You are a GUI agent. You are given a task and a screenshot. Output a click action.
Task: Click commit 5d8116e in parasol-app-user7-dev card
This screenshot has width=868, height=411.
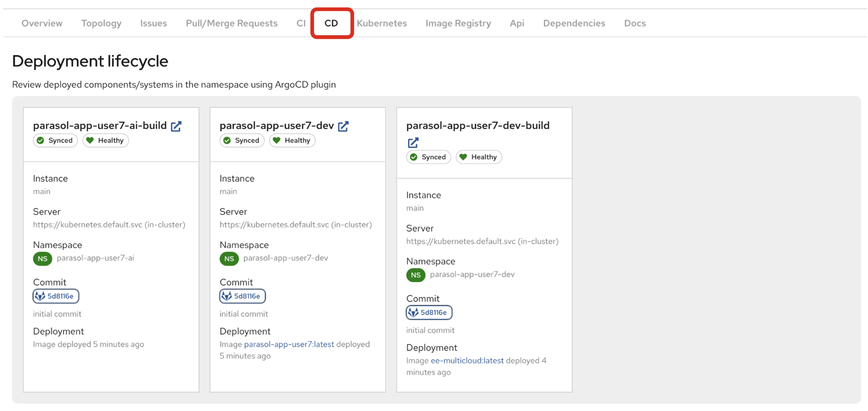pos(242,296)
